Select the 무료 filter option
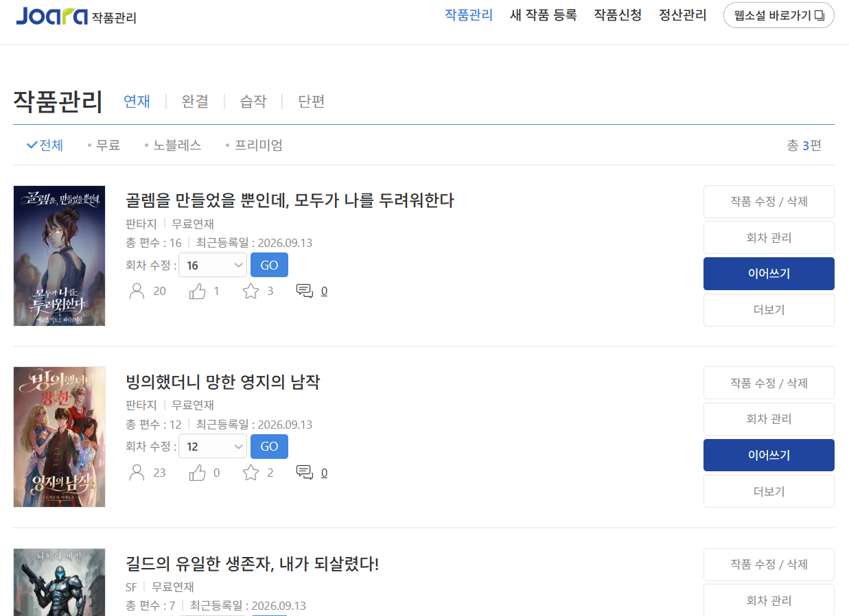Image resolution: width=849 pixels, height=616 pixels. coord(104,145)
